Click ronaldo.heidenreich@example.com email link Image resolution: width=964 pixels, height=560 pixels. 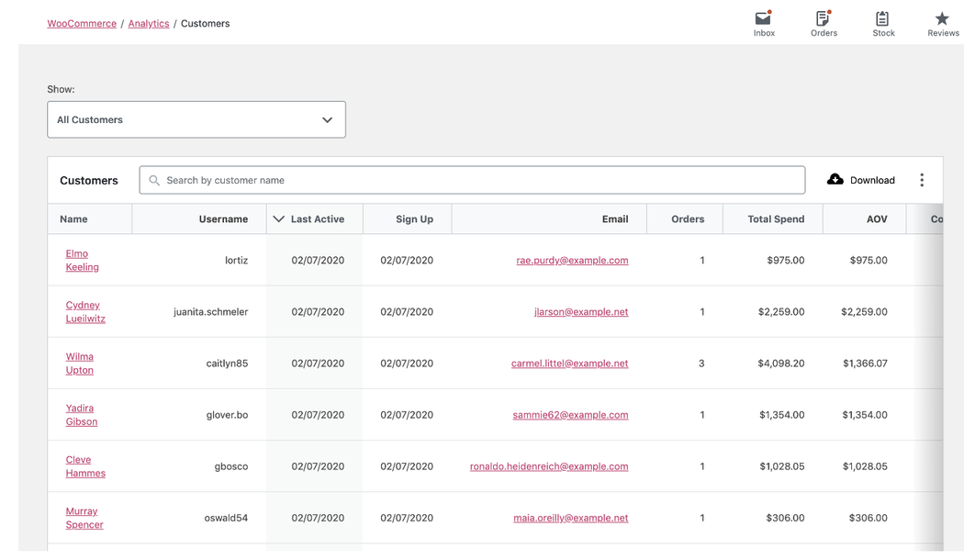[x=549, y=466]
